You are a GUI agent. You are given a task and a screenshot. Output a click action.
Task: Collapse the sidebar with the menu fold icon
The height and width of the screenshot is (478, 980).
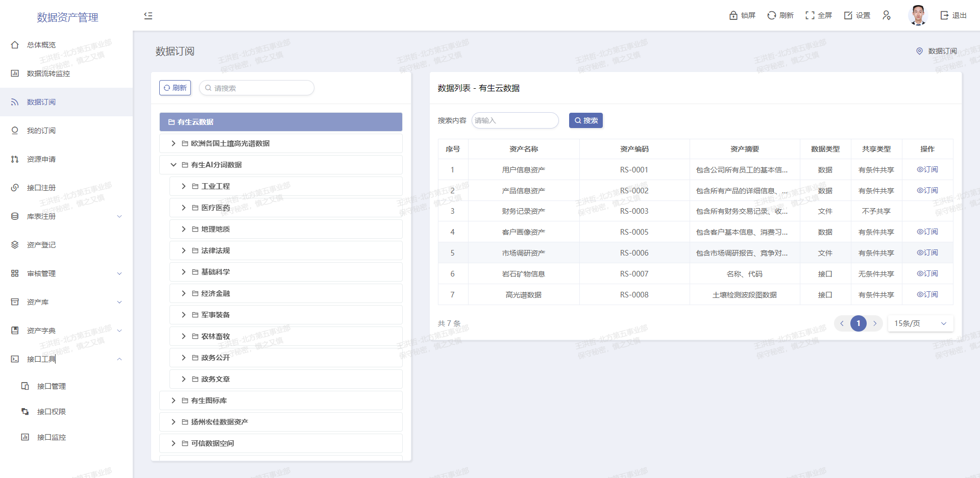148,16
